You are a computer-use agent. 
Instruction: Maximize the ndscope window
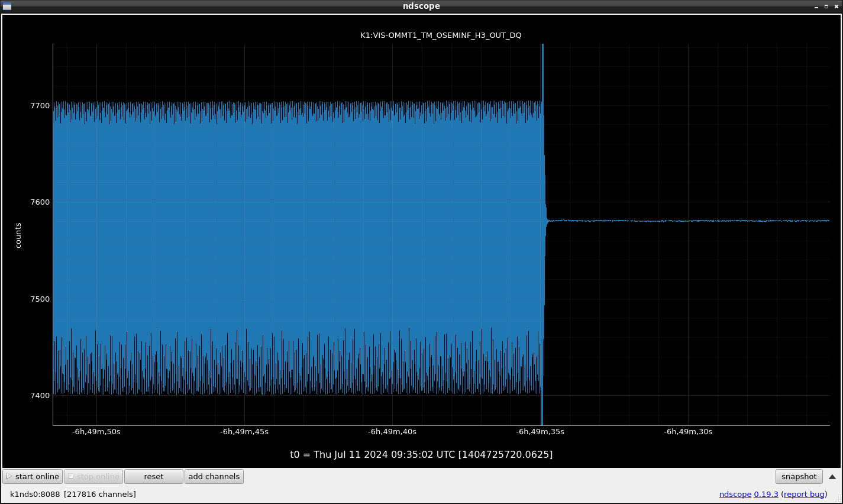826,7
